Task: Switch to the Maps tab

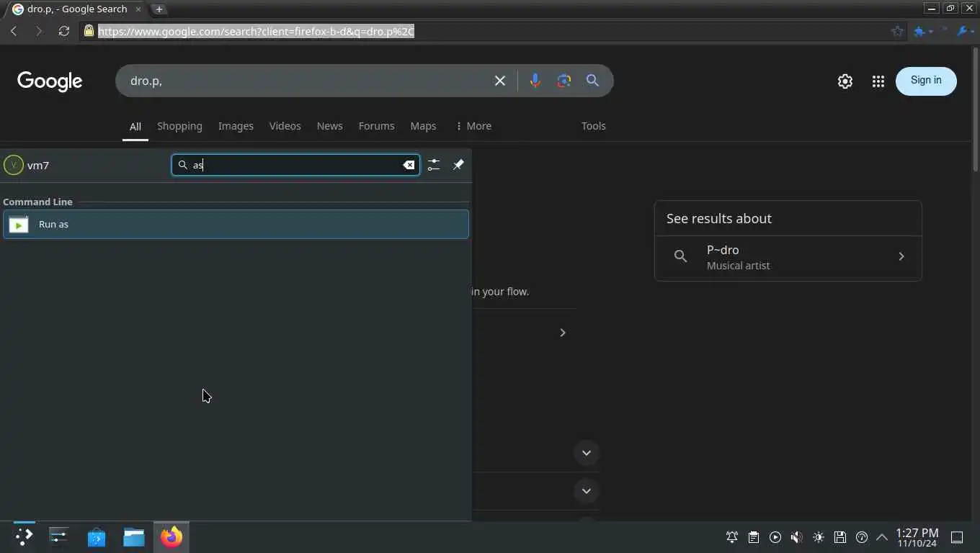Action: (423, 126)
